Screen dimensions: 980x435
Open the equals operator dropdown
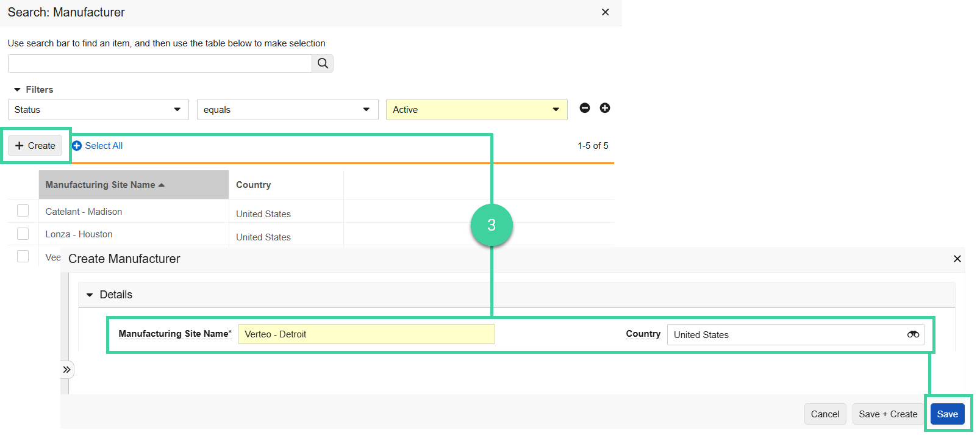pos(287,110)
